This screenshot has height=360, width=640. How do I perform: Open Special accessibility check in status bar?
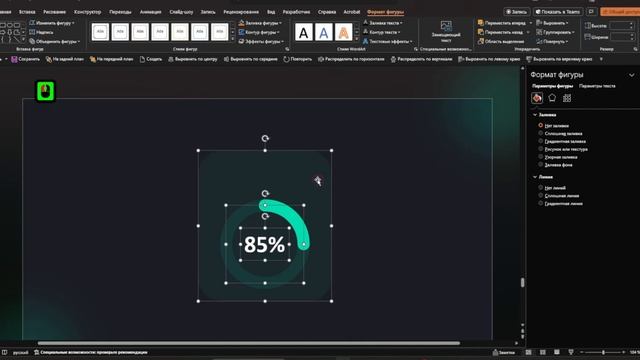point(91,352)
